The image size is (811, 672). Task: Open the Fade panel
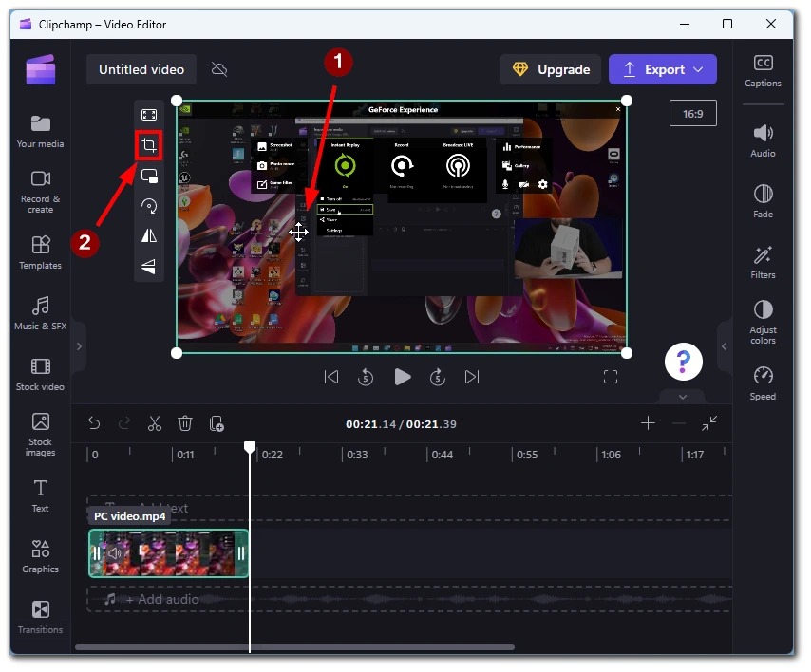coord(763,201)
